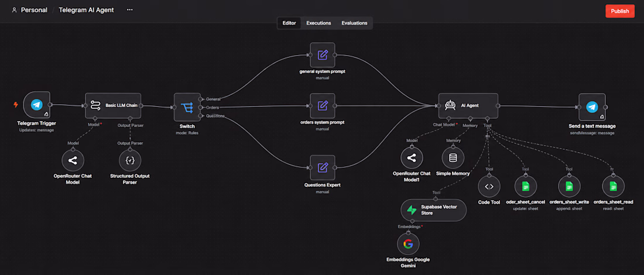Open the Basic LLM Chain node
Viewport: 644px width, 275px height.
click(113, 106)
